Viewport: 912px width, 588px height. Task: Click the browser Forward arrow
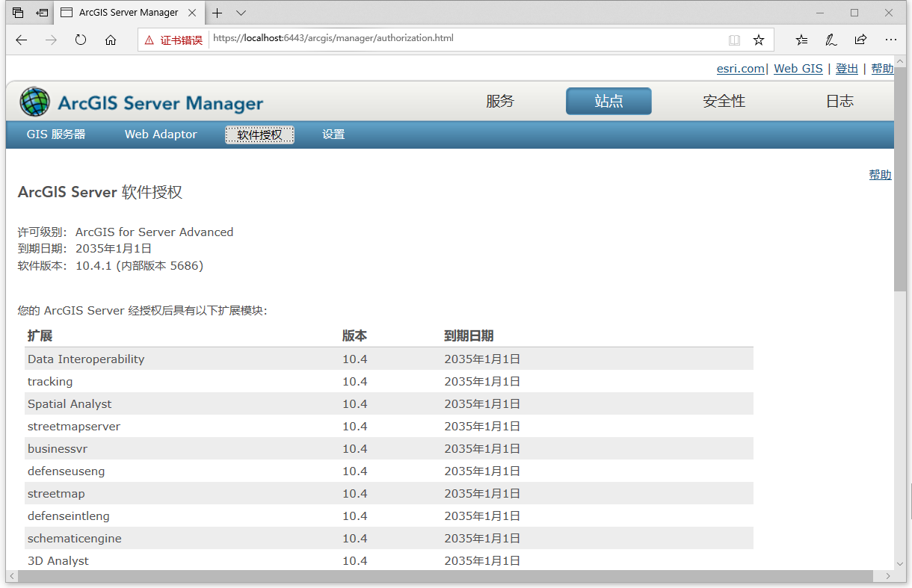coord(51,40)
